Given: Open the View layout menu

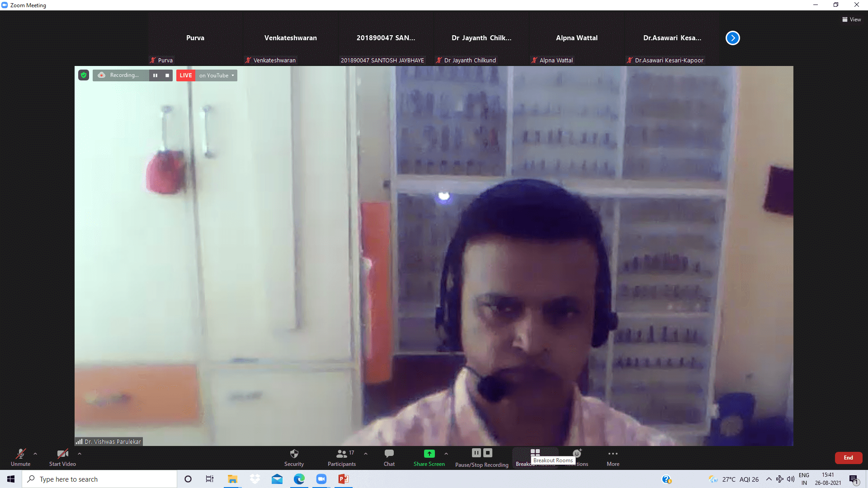Looking at the screenshot, I should 852,19.
